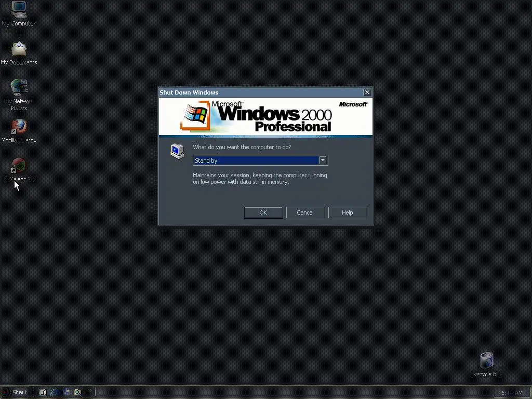Click the quick launch icon next to the chevron

click(x=78, y=392)
